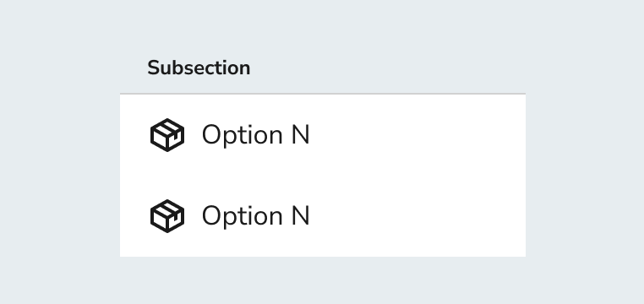644x304 pixels.
Task: Click the upper Option N text label
Action: 255,135
